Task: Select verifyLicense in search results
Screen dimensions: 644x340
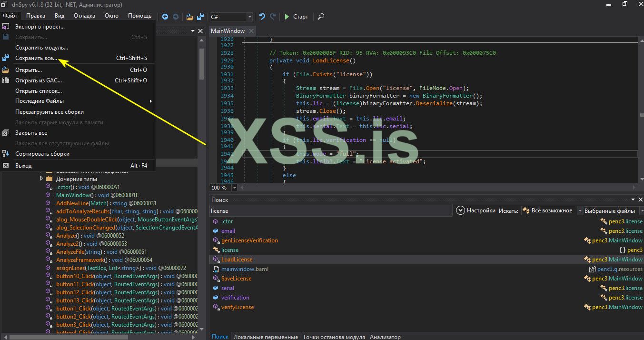Action: click(x=238, y=307)
